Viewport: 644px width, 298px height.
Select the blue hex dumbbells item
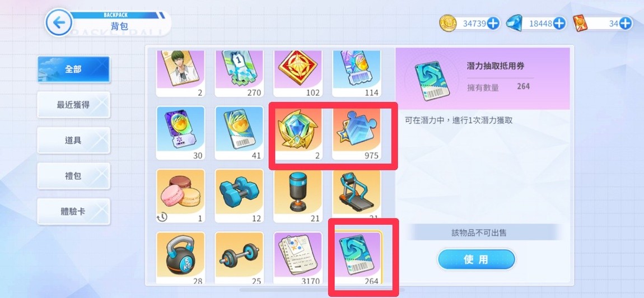point(239,195)
